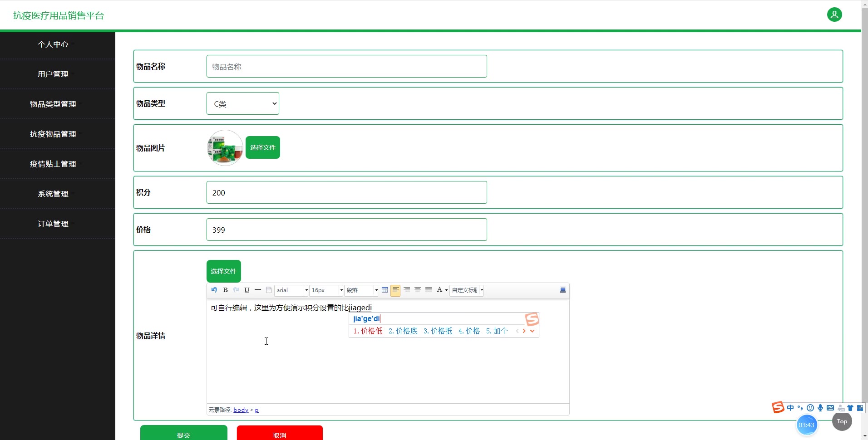Click the font color A icon
The image size is (868, 440).
[x=439, y=290]
